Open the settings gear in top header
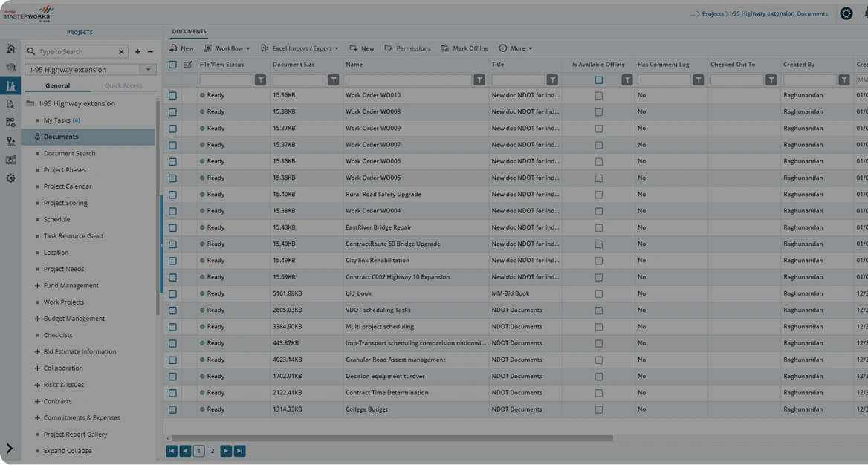This screenshot has width=868, height=465. point(846,13)
